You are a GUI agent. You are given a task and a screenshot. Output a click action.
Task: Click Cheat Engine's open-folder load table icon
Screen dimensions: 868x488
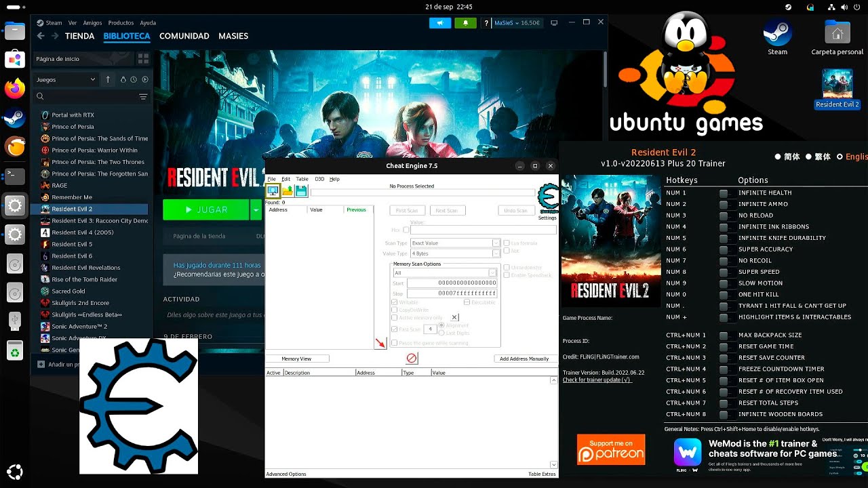288,192
